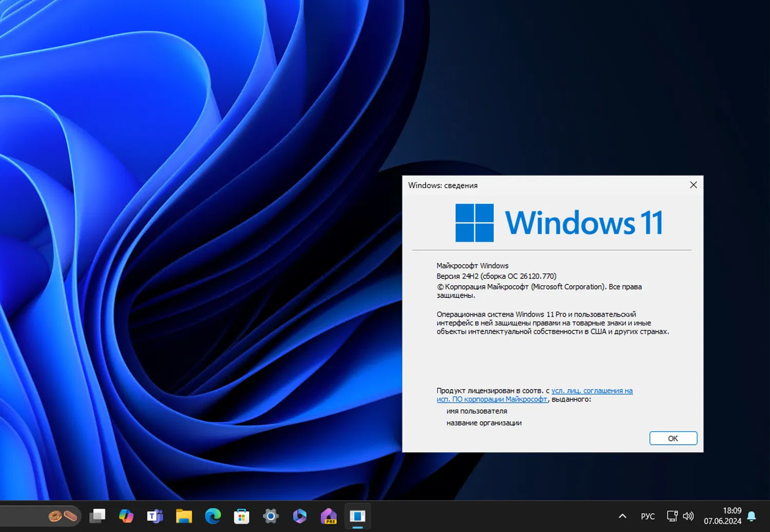The width and height of the screenshot is (770, 532).
Task: Open Microsoft Edge from the taskbar
Action: tap(213, 516)
